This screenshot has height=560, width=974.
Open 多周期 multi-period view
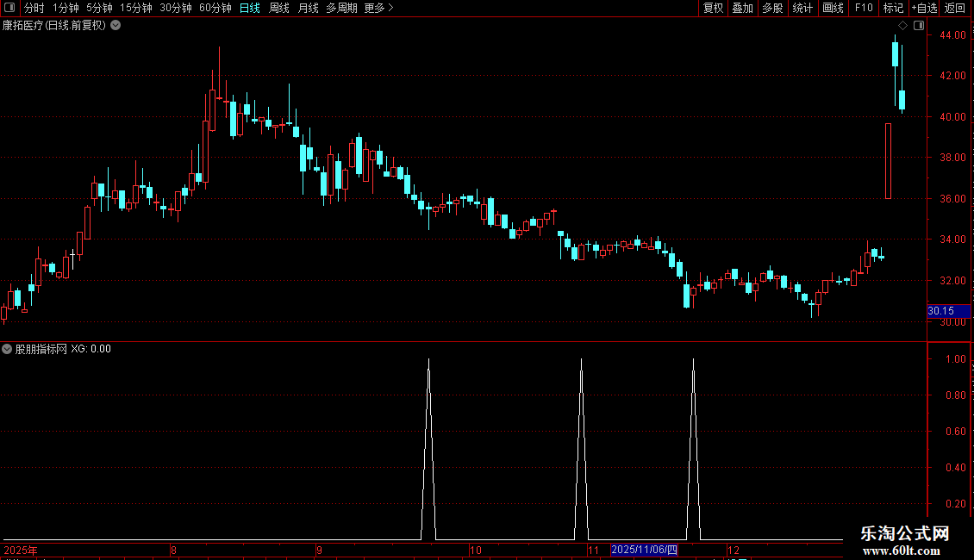coord(341,8)
